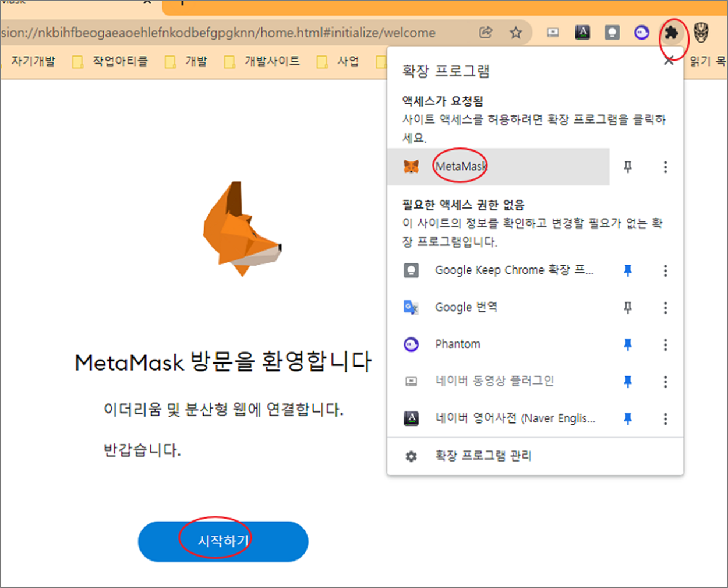Viewport: 728px width, 588px height.
Task: Unpin the Google Keep extension
Action: click(x=628, y=270)
